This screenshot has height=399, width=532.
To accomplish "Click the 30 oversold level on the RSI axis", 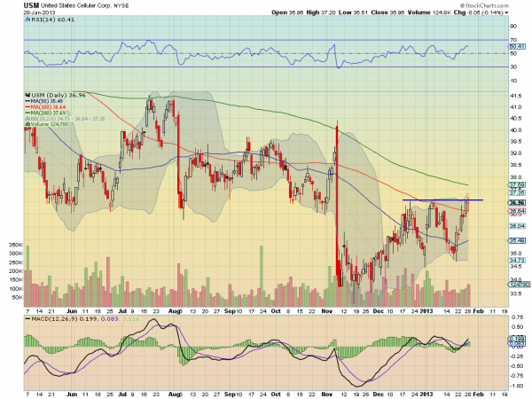I will pos(513,67).
